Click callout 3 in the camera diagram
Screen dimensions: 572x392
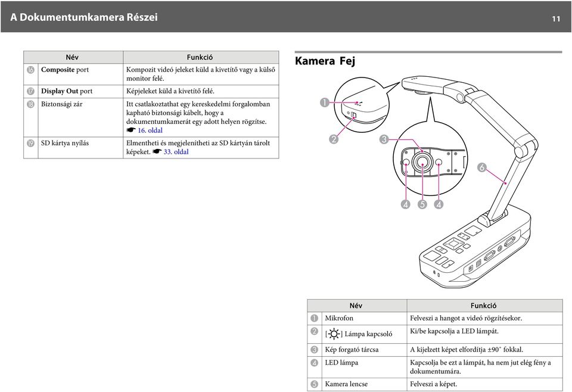pyautogui.click(x=384, y=139)
